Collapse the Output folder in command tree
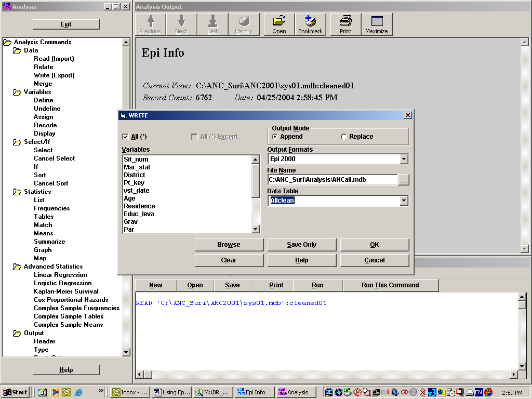The width and height of the screenshot is (532, 399). (x=17, y=333)
